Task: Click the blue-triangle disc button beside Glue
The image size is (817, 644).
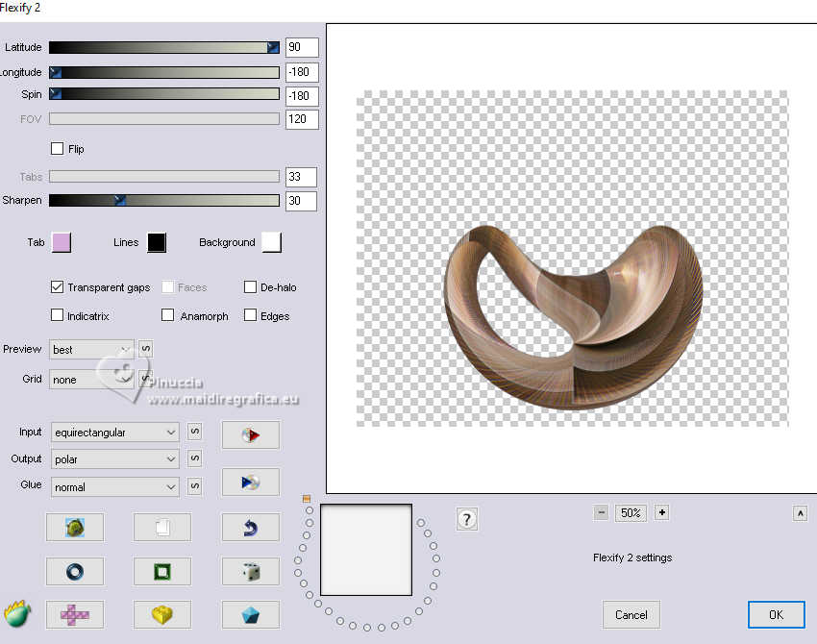Action: coord(251,482)
